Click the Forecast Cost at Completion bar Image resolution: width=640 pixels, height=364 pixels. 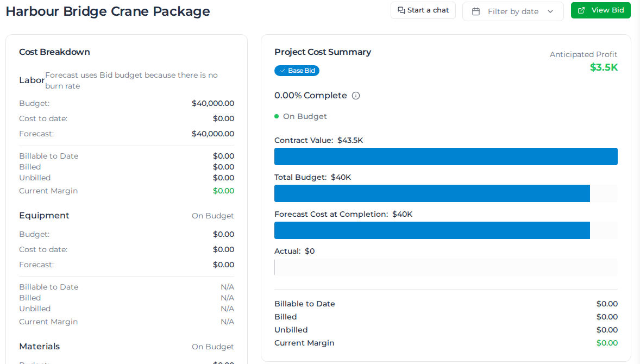[x=446, y=230]
